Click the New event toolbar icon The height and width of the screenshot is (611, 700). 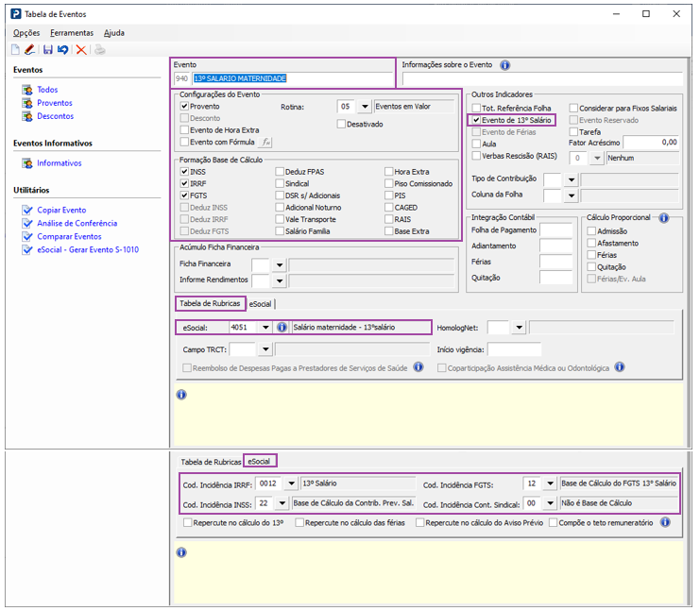pyautogui.click(x=16, y=49)
